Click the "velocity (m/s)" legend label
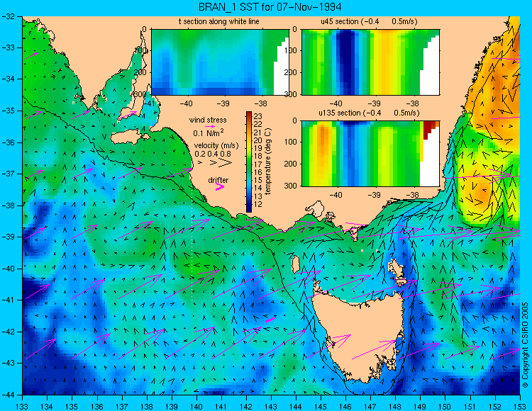This screenshot has width=532, height=411. (x=216, y=145)
